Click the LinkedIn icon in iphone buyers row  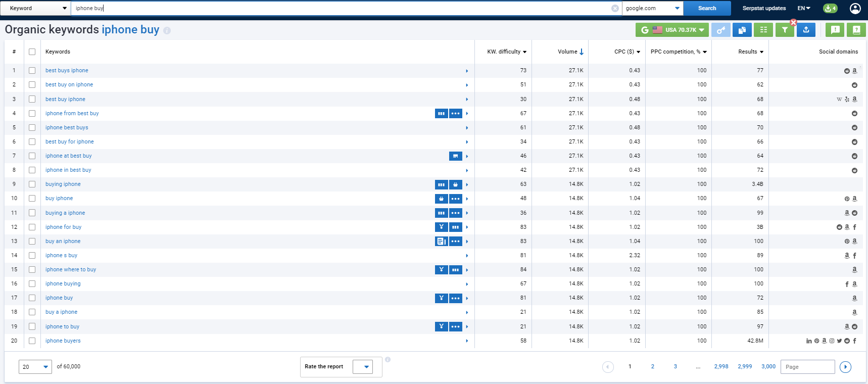[809, 341]
